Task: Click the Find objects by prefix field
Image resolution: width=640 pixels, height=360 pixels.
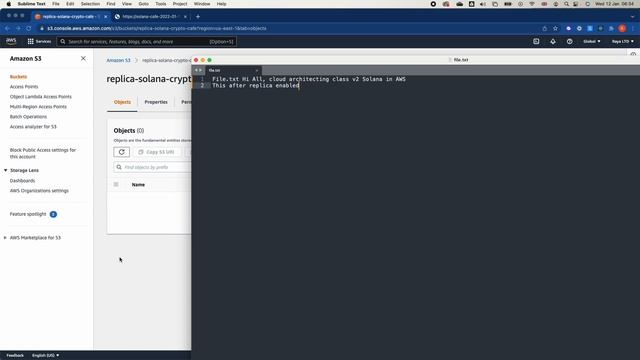Action: point(153,167)
